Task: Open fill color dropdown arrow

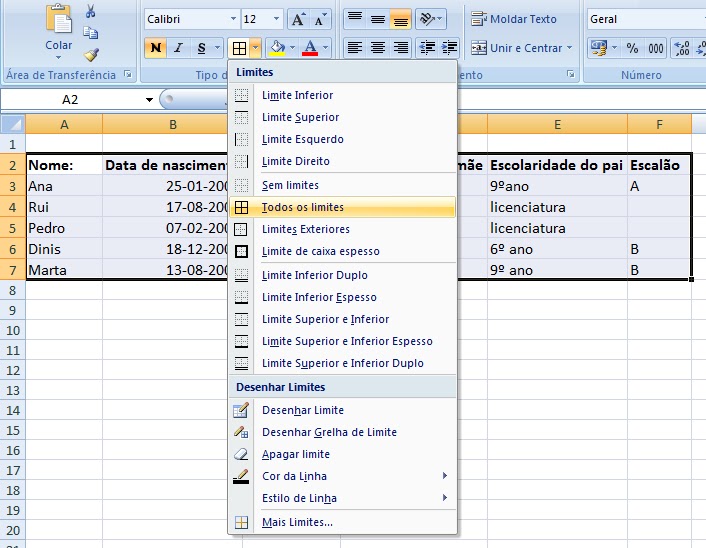Action: coord(292,48)
